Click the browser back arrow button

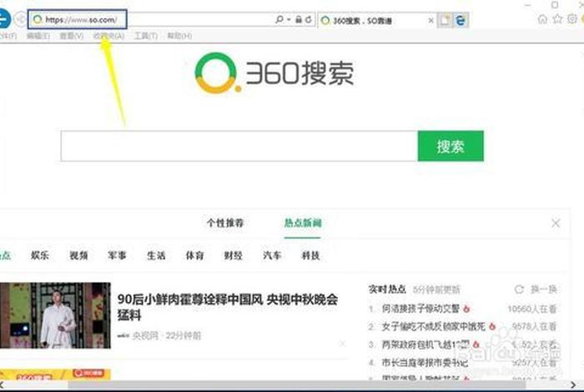(3, 18)
